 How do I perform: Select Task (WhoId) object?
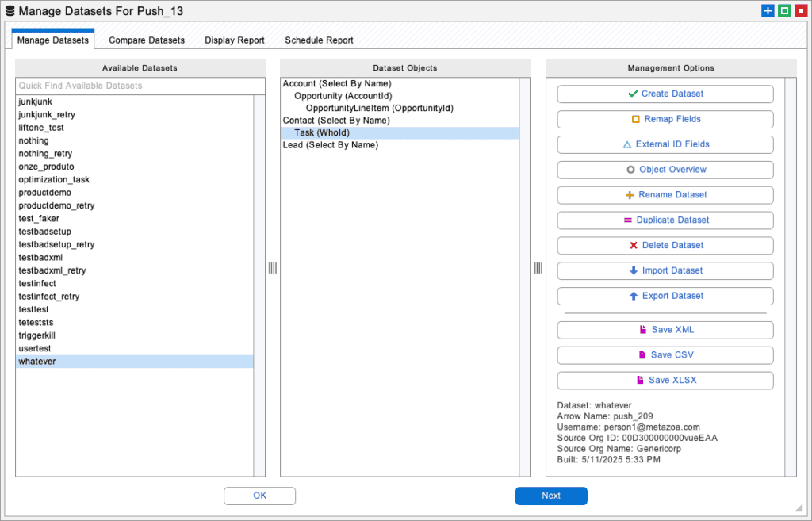(400, 133)
